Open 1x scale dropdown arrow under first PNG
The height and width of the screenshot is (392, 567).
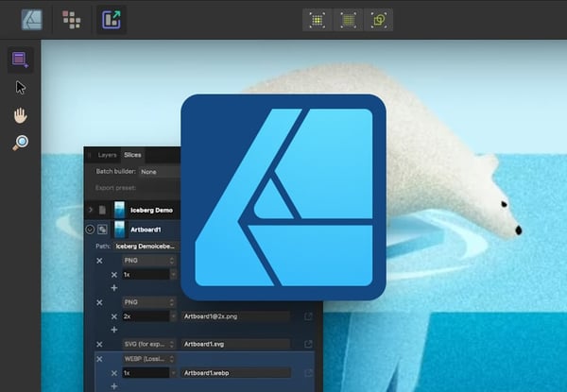[173, 275]
